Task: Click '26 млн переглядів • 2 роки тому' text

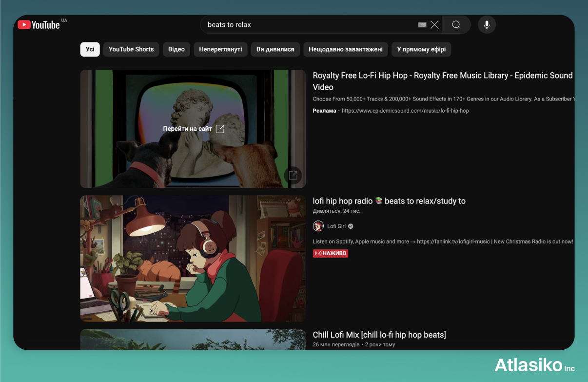Action: tap(354, 344)
